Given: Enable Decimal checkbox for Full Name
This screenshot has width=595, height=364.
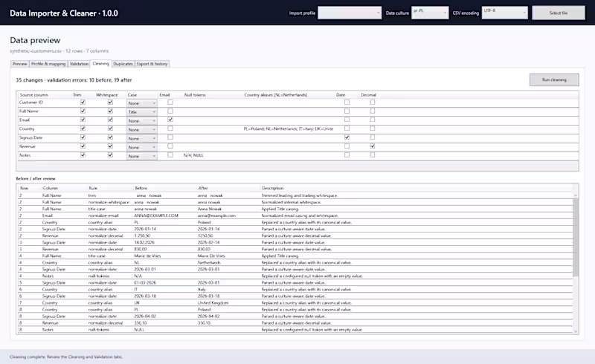Looking at the screenshot, I should click(373, 111).
